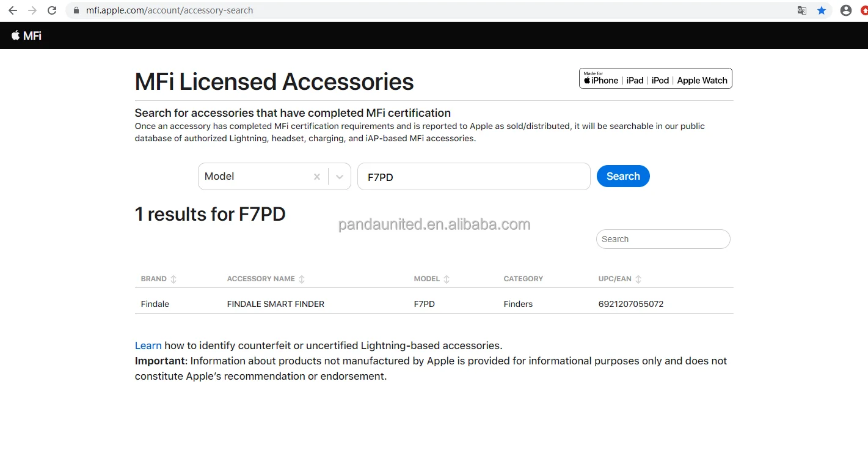This screenshot has height=450, width=868.
Task: Select the FINDALE SMART FINDER result row
Action: (x=275, y=304)
